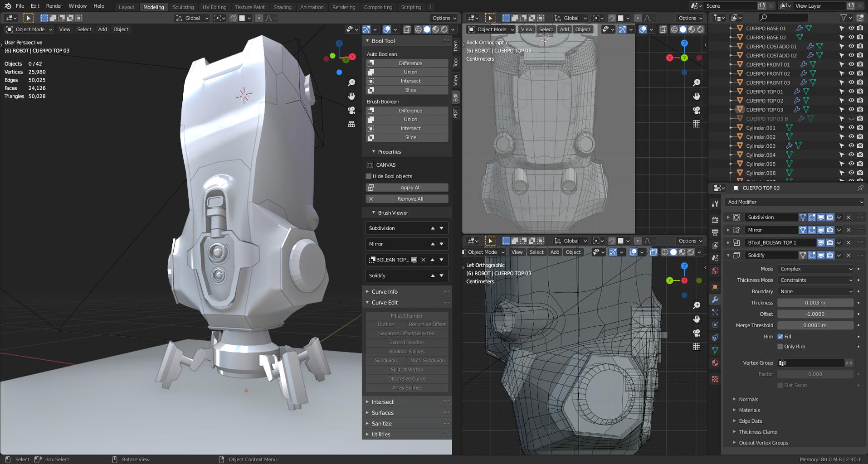Adjust the Solidify Thickness field
The height and width of the screenshot is (464, 868).
[815, 303]
